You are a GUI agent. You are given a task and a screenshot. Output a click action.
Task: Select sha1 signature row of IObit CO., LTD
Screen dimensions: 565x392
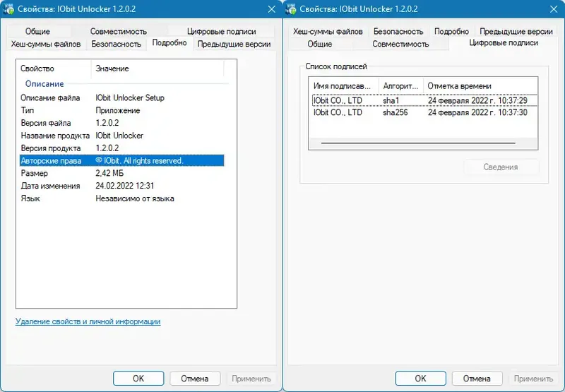pyautogui.click(x=424, y=100)
